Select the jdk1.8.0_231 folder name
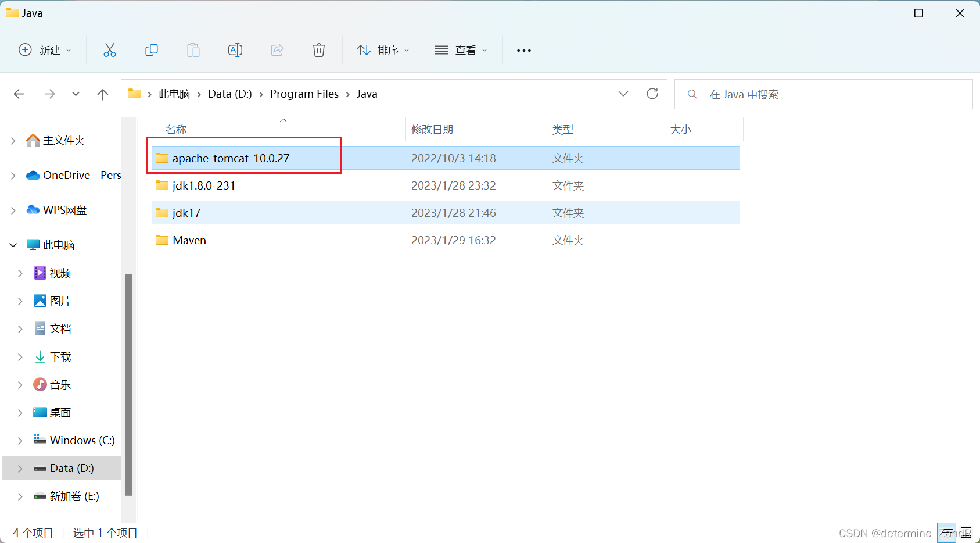The height and width of the screenshot is (543, 980). click(x=204, y=185)
